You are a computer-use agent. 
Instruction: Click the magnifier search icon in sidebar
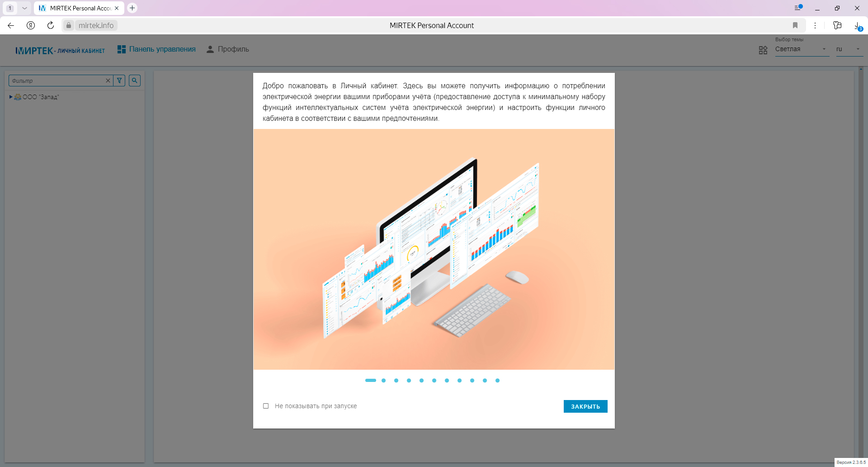click(135, 81)
